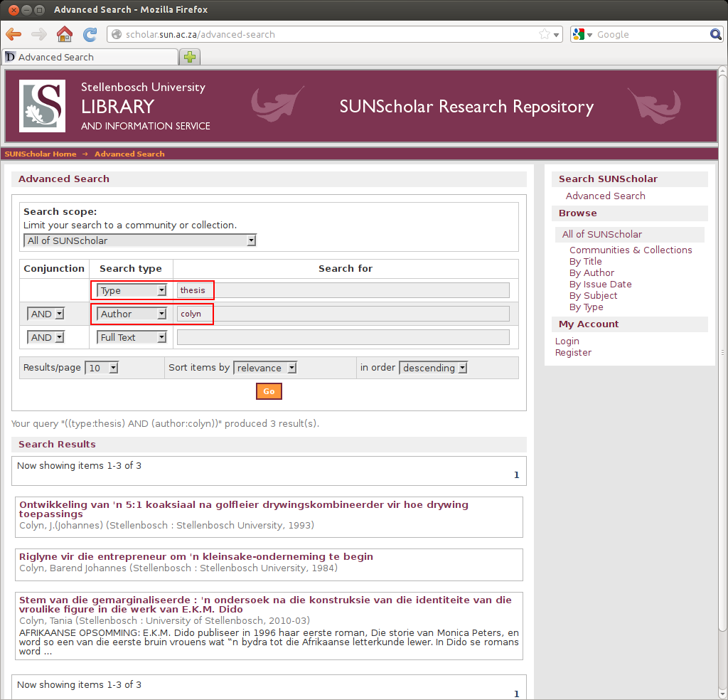Click the Register link

tap(573, 353)
